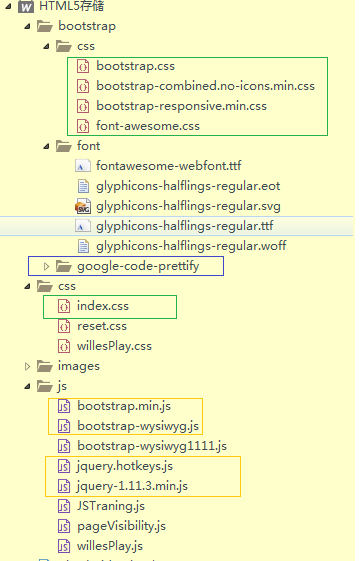
Task: Click the images folder icon
Action: click(x=45, y=366)
